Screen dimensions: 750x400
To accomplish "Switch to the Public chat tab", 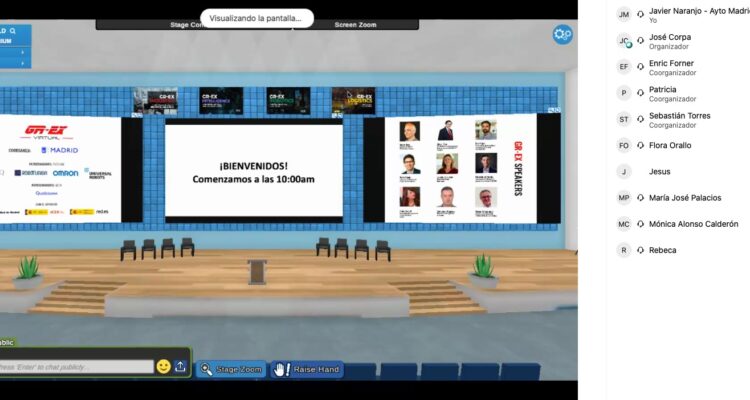I will pos(7,342).
